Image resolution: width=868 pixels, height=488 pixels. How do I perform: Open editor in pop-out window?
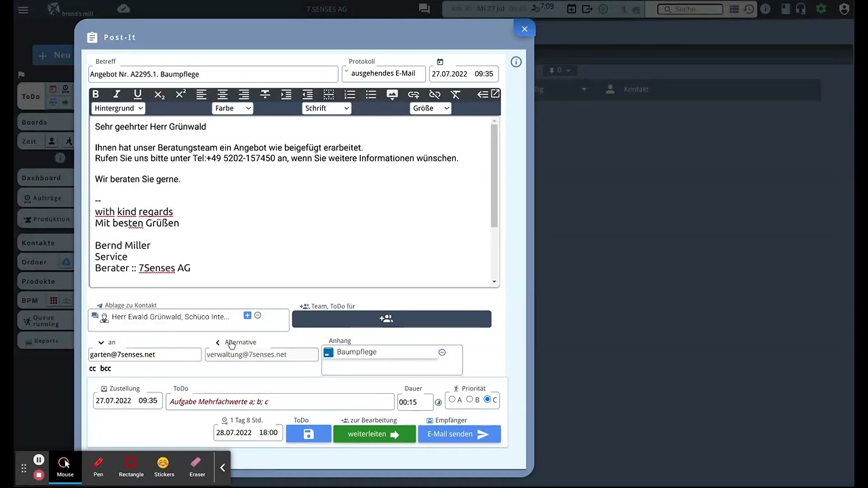coord(496,94)
